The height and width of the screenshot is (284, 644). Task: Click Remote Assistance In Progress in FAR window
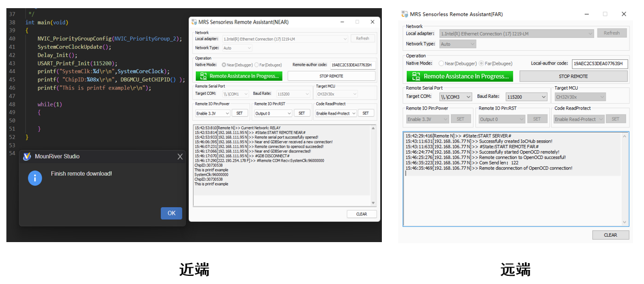point(460,76)
